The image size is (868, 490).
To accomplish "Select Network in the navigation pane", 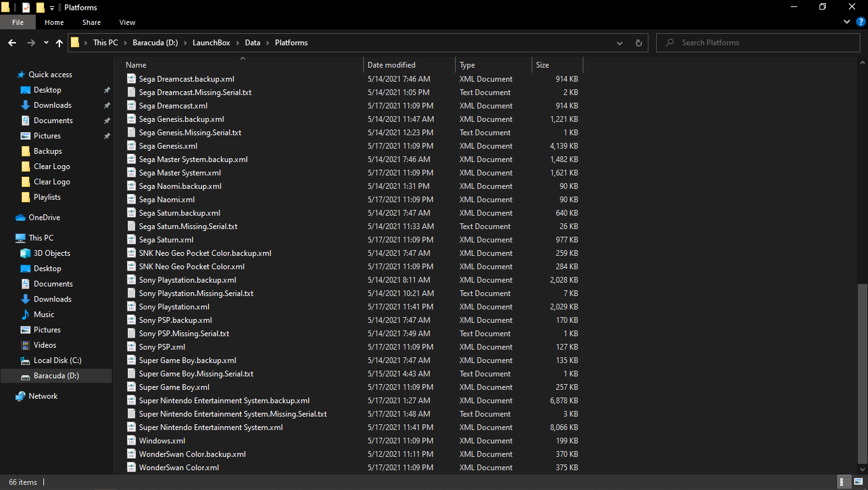I will [43, 396].
